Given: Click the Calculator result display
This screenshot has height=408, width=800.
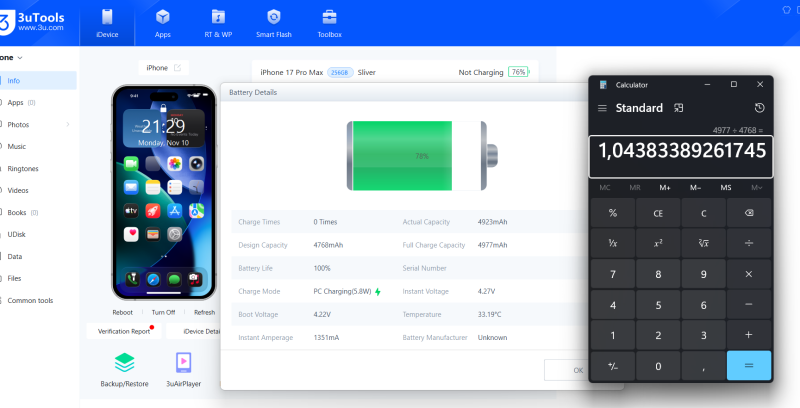Looking at the screenshot, I should (x=681, y=156).
